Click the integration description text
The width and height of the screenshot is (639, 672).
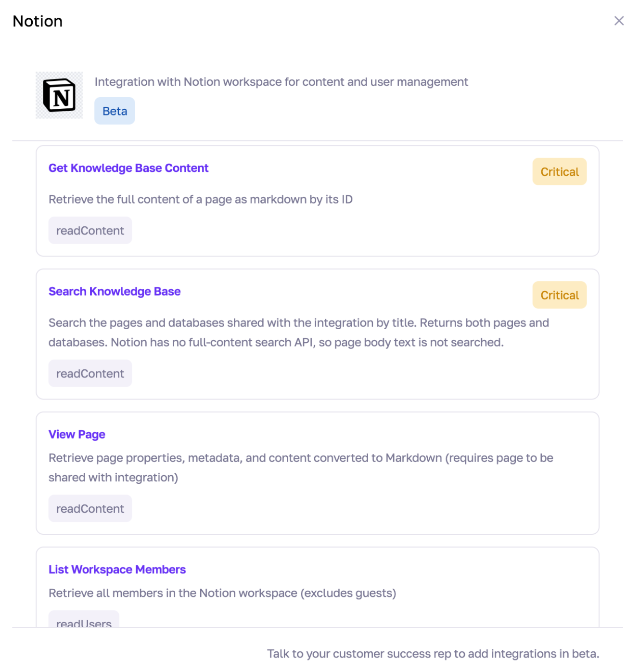(281, 82)
